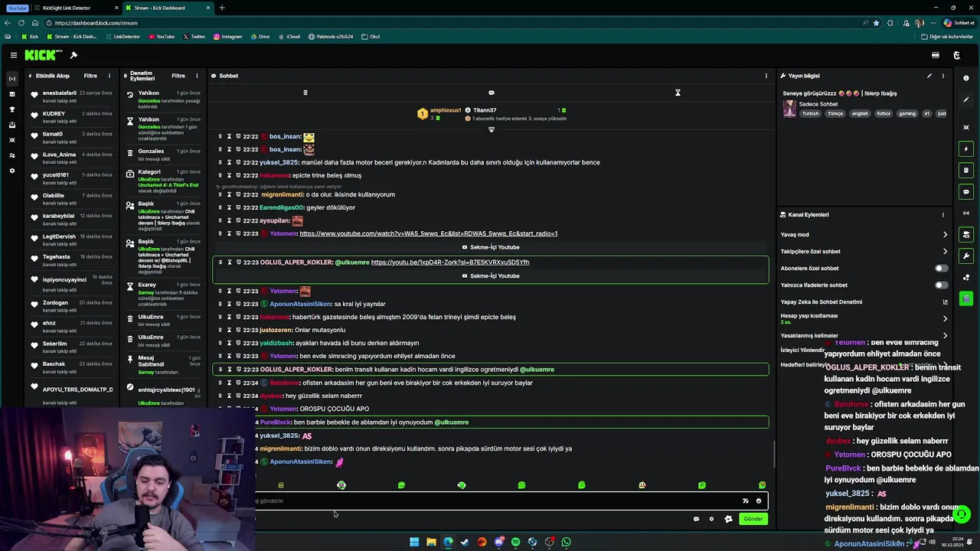The image size is (980, 551).
Task: Collapse pinned leaderboard with down chevron
Action: (x=492, y=129)
